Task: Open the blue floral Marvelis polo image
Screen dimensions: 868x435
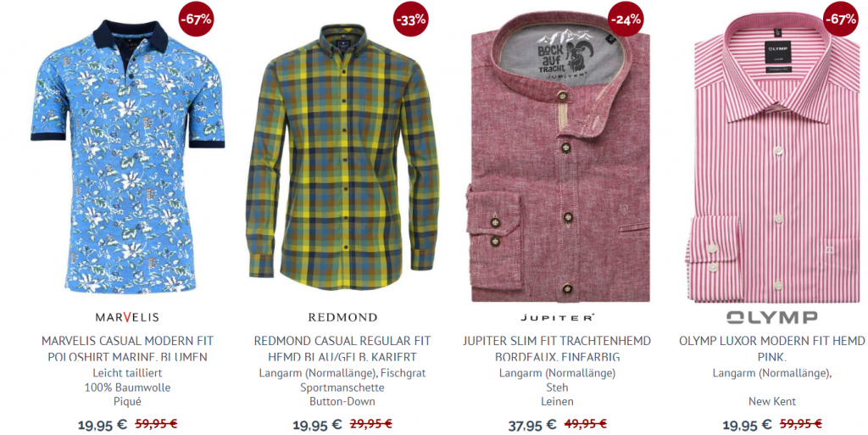Action: coord(127,156)
